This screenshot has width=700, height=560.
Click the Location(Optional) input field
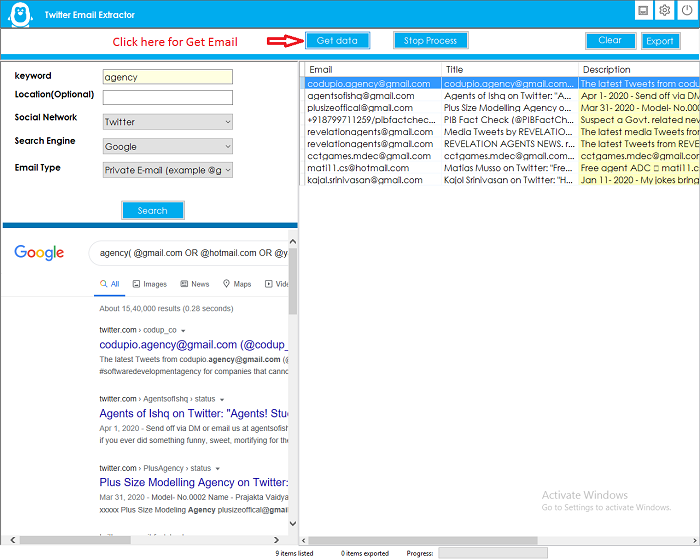pyautogui.click(x=167, y=97)
